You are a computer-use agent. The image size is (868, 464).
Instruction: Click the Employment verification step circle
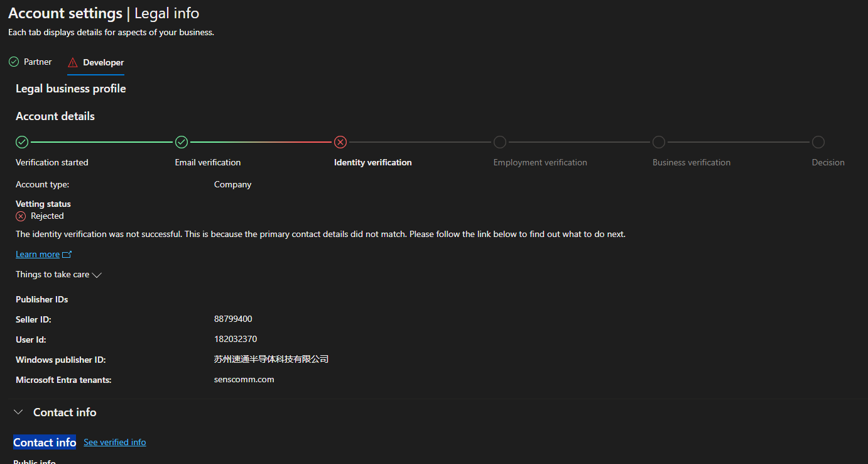500,142
